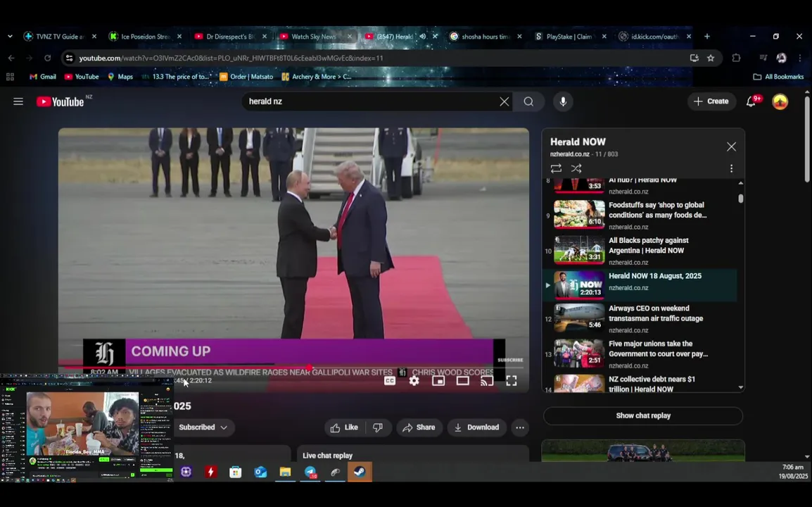Open a new browser tab
Image resolution: width=812 pixels, height=507 pixels.
pyautogui.click(x=707, y=37)
